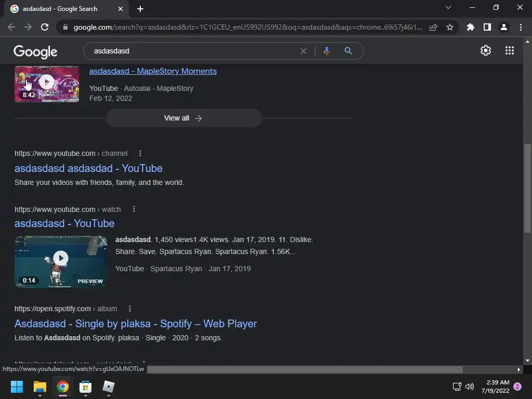Image resolution: width=532 pixels, height=399 pixels.
Task: Open asdasdasd asdasdad - YouTube result
Action: (88, 168)
